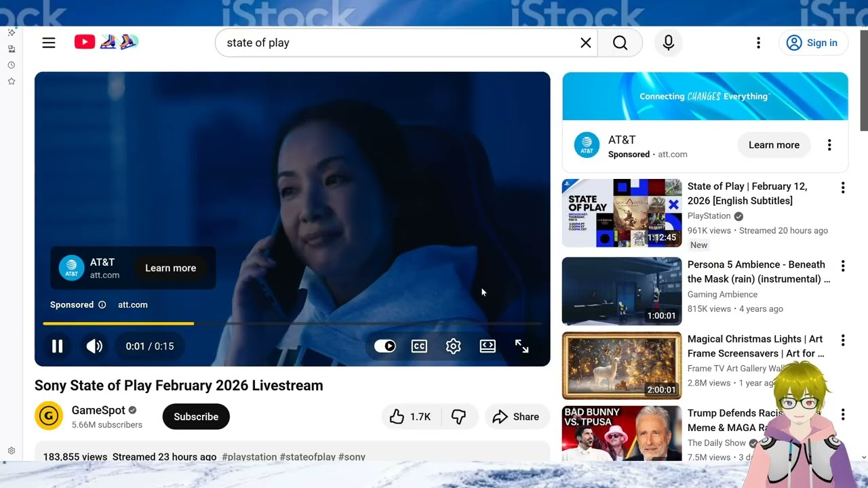Open browser sidebar sparkle AI icon
The height and width of the screenshot is (488, 868).
[x=12, y=33]
